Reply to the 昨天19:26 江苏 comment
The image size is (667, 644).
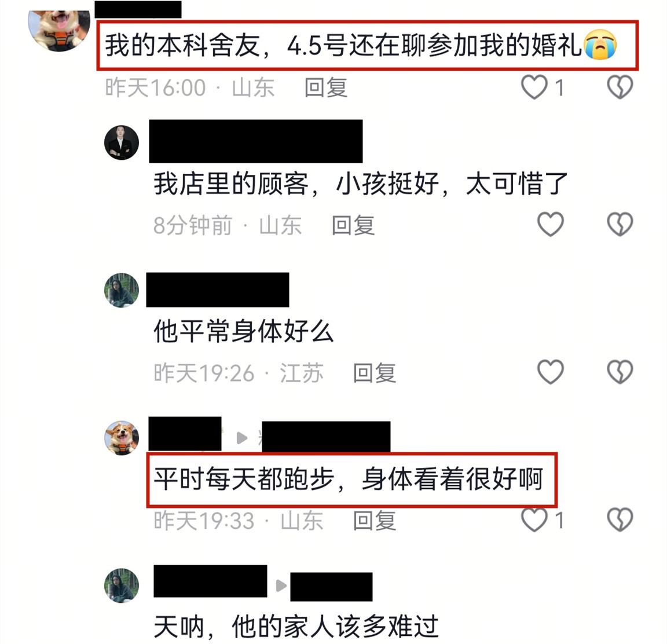coord(375,373)
